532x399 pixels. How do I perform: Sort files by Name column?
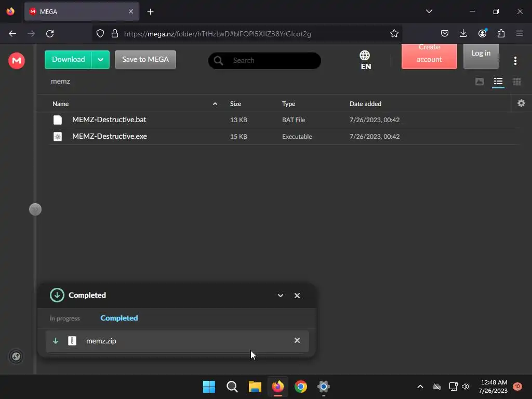click(x=60, y=104)
